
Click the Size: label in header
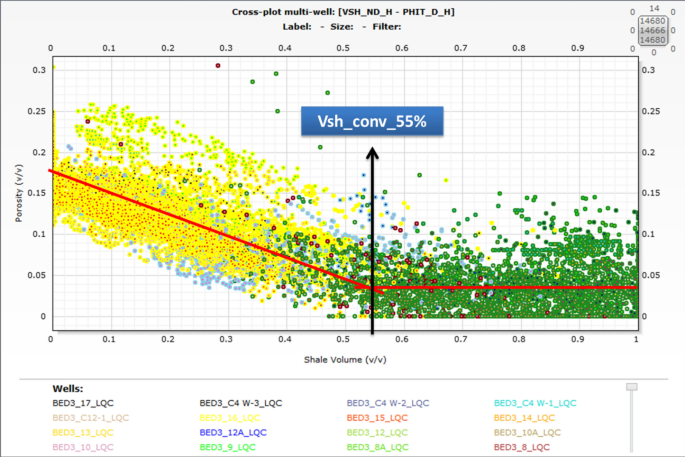(x=342, y=27)
